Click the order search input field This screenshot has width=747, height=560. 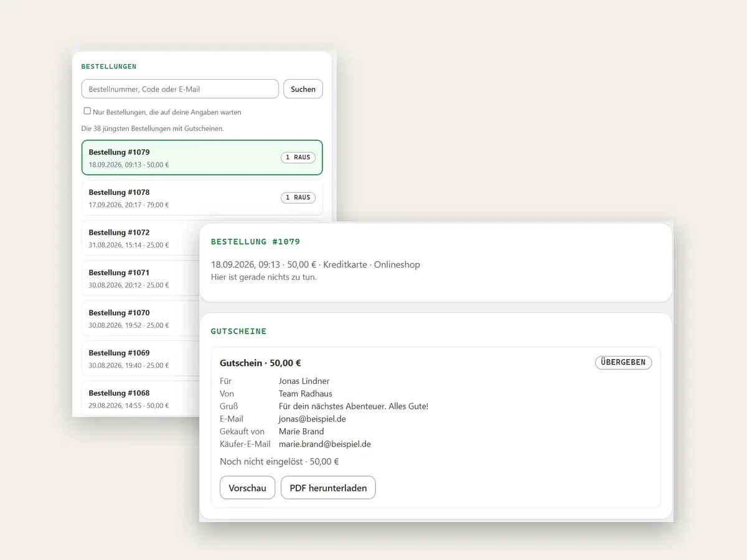[x=180, y=89]
